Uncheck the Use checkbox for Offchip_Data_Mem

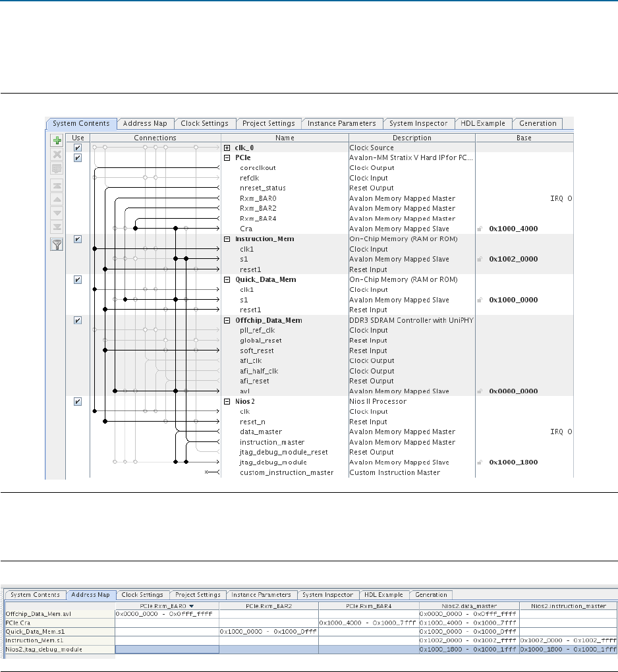[78, 320]
